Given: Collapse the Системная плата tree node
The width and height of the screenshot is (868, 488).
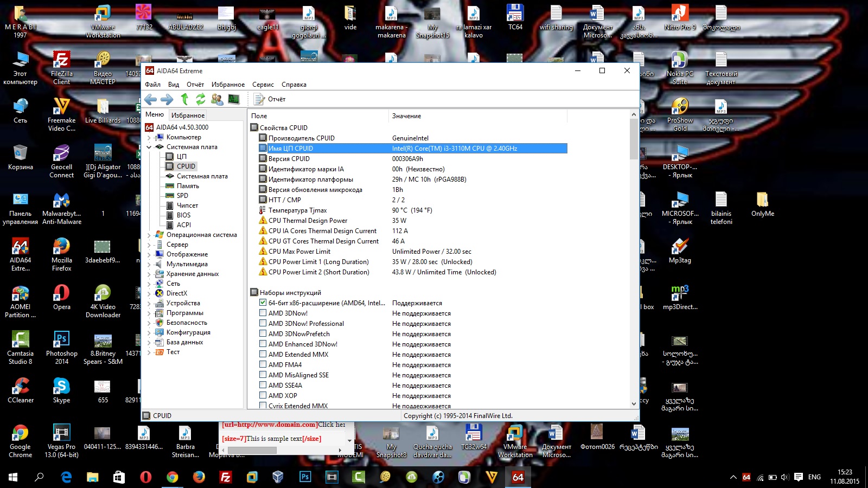Looking at the screenshot, I should 149,147.
